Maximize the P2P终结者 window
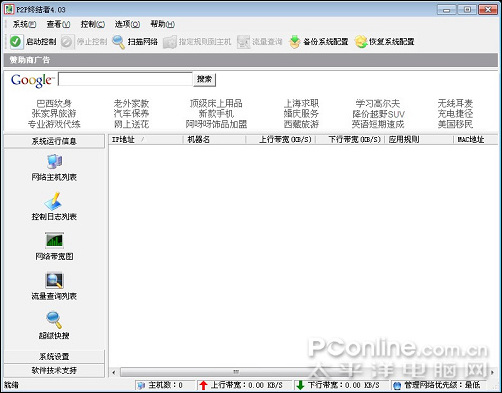502x393 pixels. click(x=467, y=10)
